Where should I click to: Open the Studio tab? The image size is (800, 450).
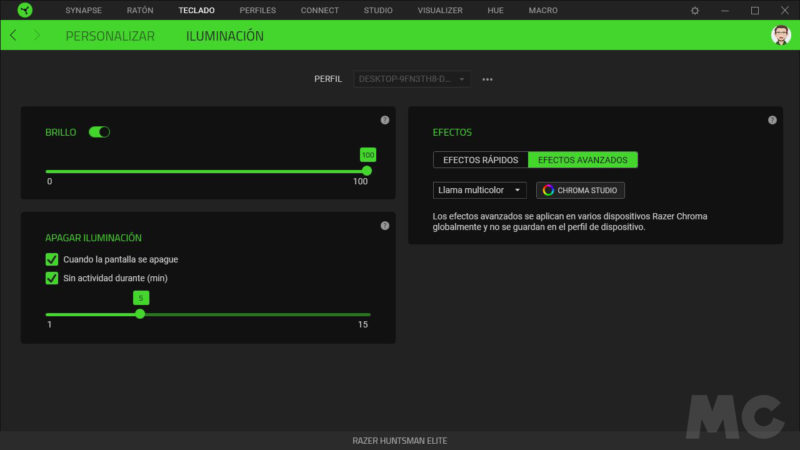point(378,10)
